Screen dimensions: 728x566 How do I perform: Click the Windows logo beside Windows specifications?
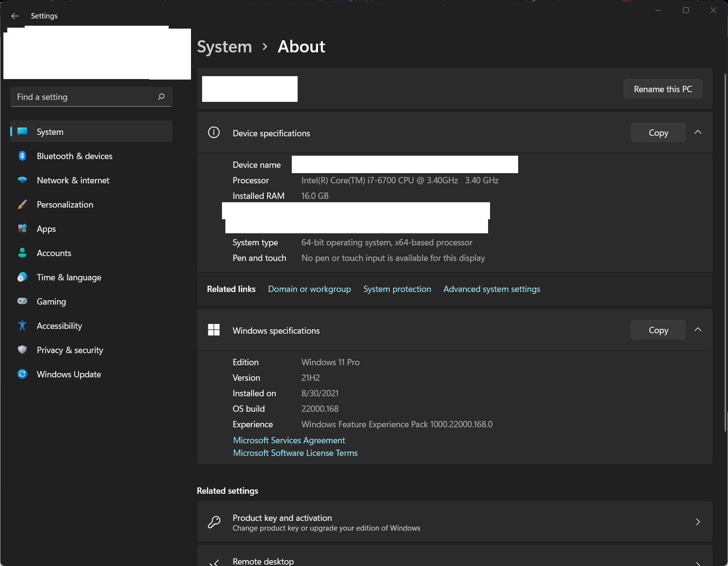point(214,330)
